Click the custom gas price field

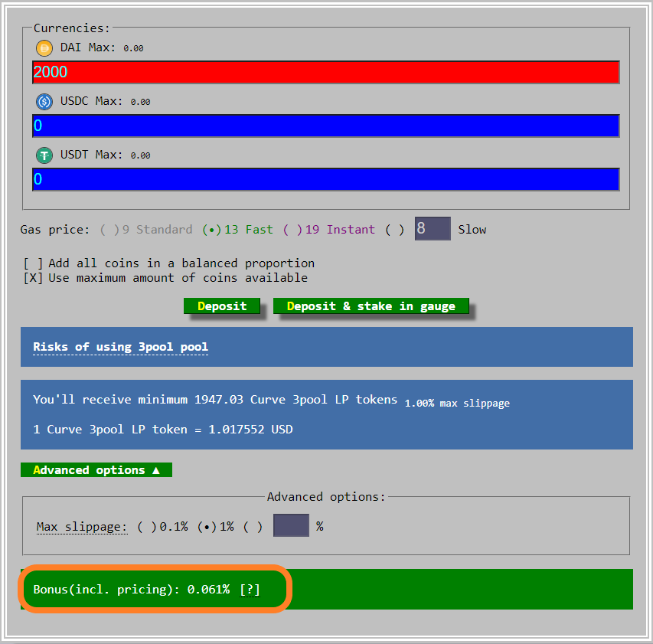pos(433,228)
